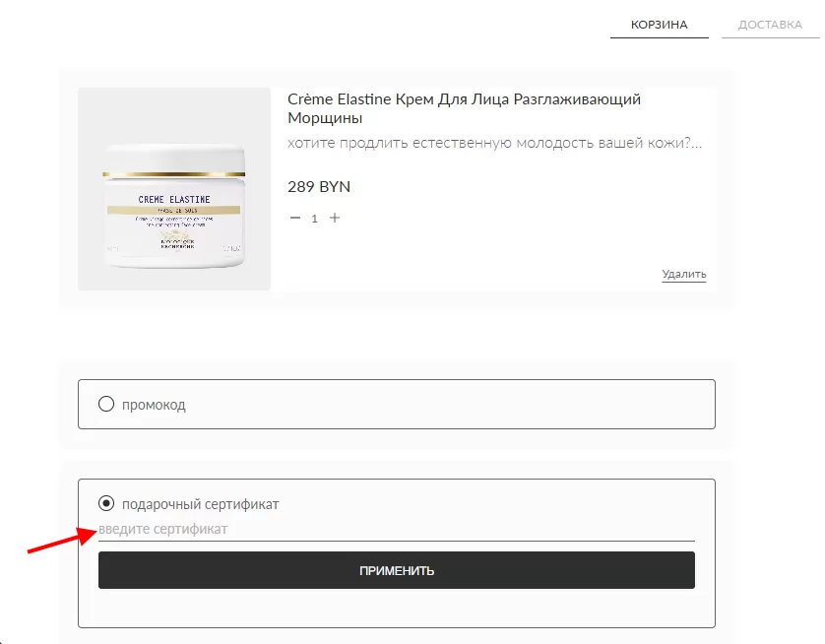Decrease quantity with the minus icon

[x=295, y=218]
